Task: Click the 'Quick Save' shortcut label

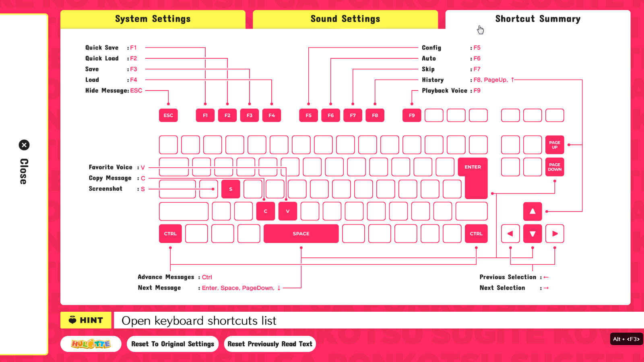Action: (x=102, y=47)
